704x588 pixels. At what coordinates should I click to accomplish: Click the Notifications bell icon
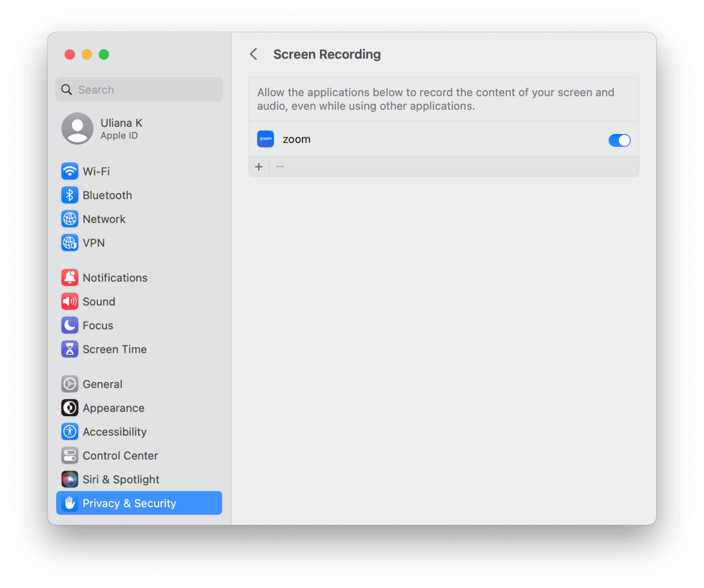tap(69, 278)
